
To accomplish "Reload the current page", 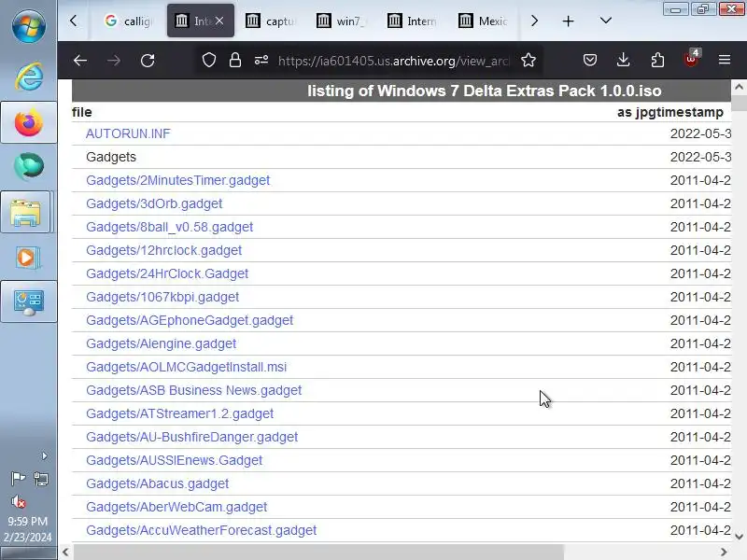I will click(x=148, y=61).
